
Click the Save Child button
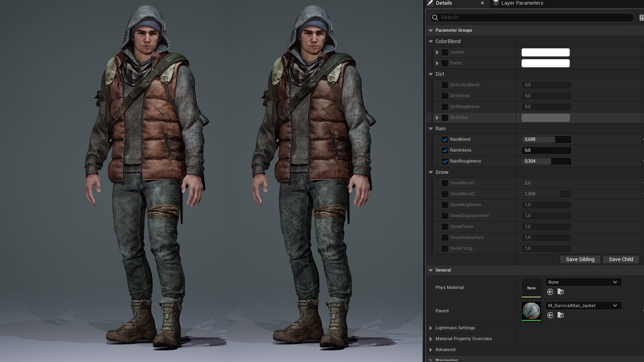621,259
